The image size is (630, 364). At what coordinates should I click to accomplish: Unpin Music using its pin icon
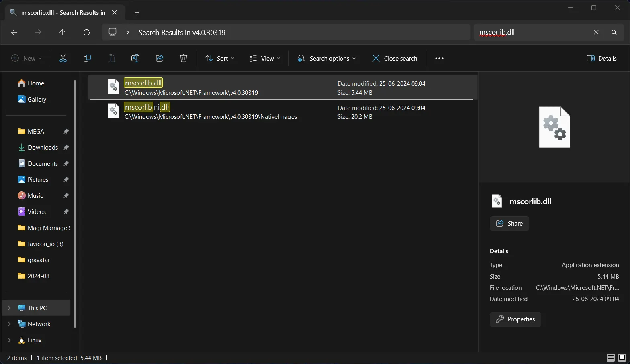[x=66, y=195]
